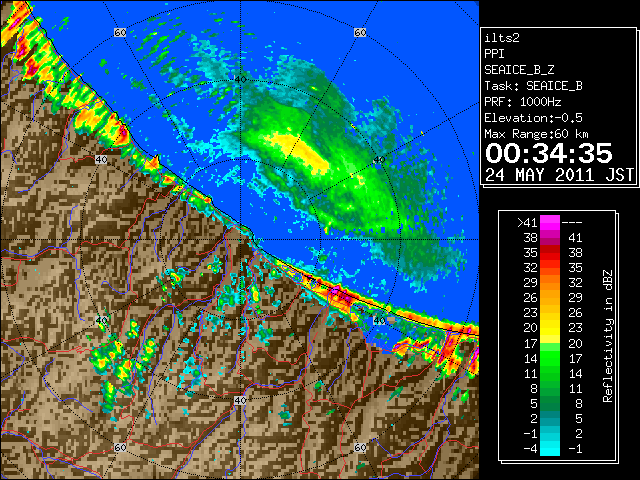Click the 40 km ring label south of center

240,400
